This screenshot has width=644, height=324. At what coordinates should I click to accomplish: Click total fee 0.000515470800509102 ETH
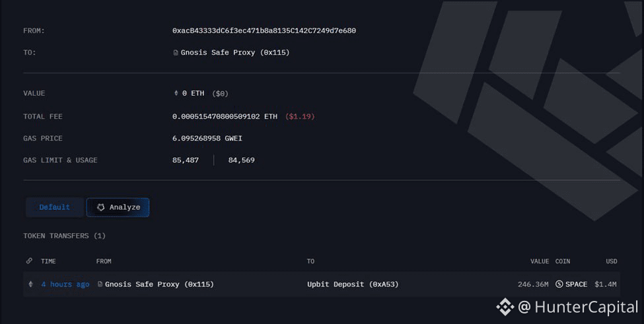[225, 117]
